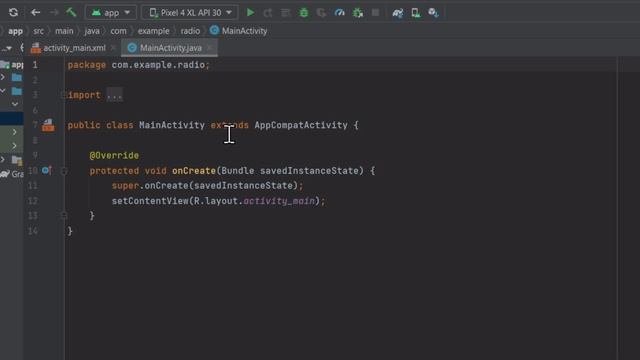Switch to the MainActivity.java tab

[x=170, y=48]
